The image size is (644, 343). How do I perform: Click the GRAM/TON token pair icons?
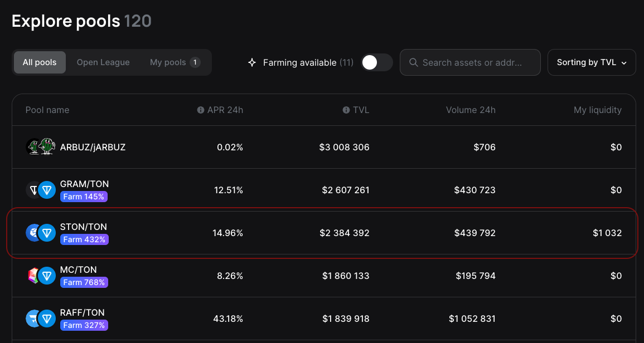coord(41,190)
